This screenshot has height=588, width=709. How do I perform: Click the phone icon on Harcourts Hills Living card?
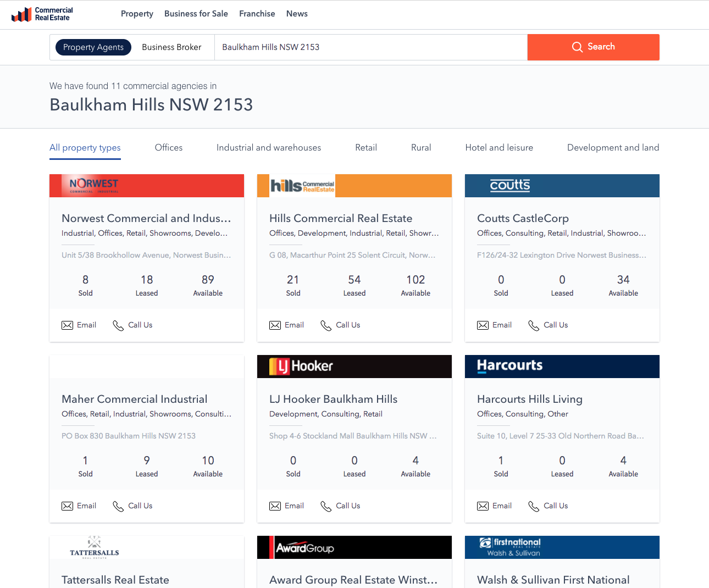click(x=534, y=507)
